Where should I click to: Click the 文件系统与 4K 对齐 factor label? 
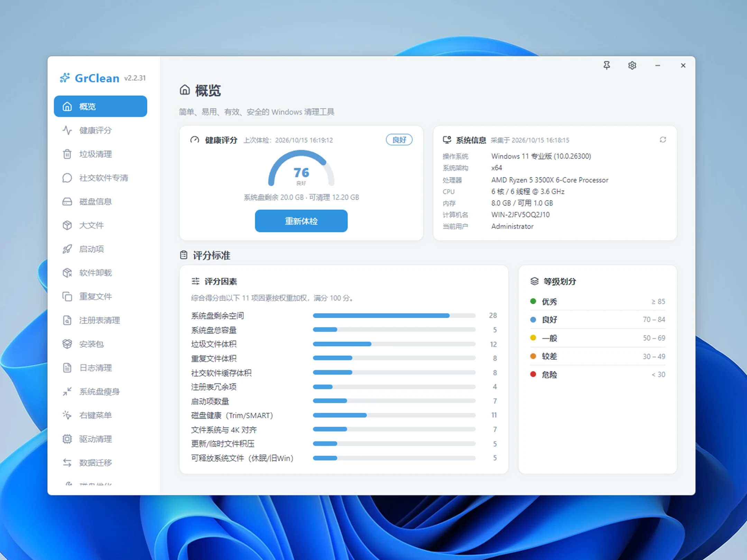click(224, 430)
